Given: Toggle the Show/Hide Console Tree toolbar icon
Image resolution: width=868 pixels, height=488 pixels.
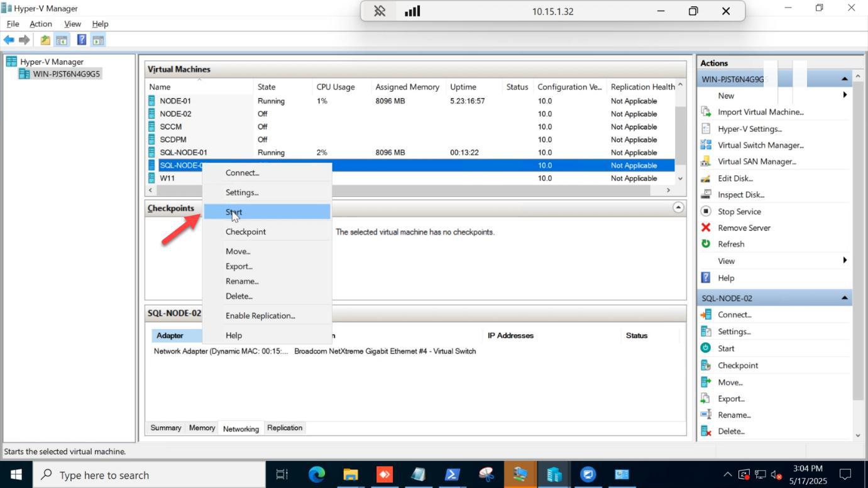Looking at the screenshot, I should 62,40.
